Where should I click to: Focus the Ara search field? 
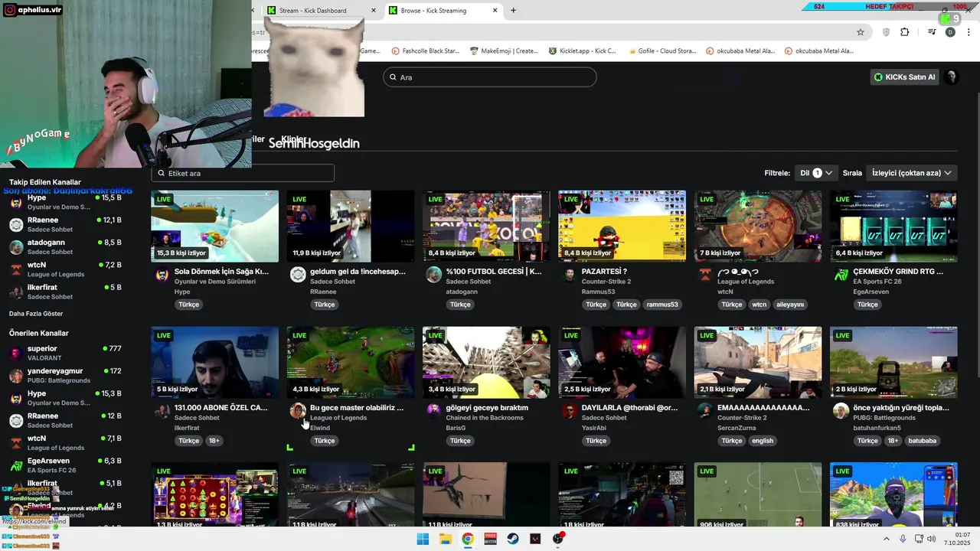tap(490, 77)
